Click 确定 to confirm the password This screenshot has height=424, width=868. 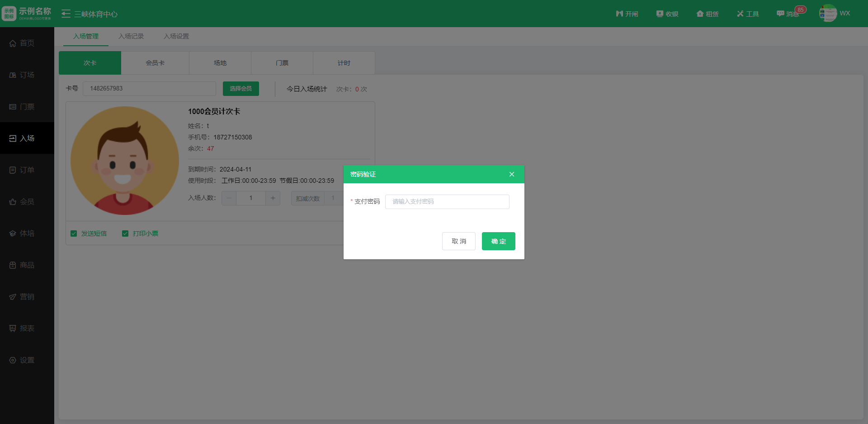[x=498, y=241]
